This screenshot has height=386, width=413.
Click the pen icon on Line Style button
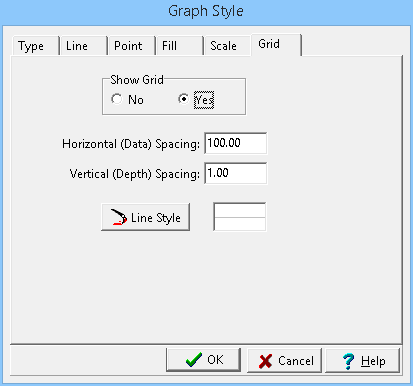coord(119,217)
